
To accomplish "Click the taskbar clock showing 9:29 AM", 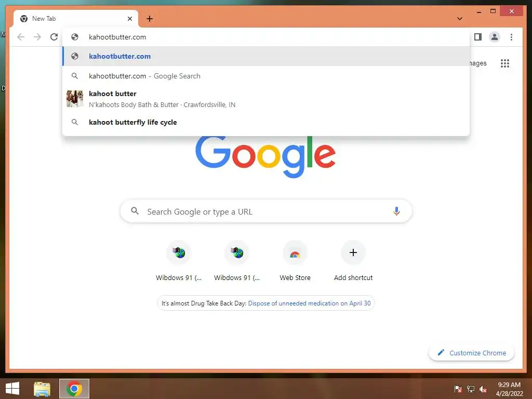I will (509, 389).
